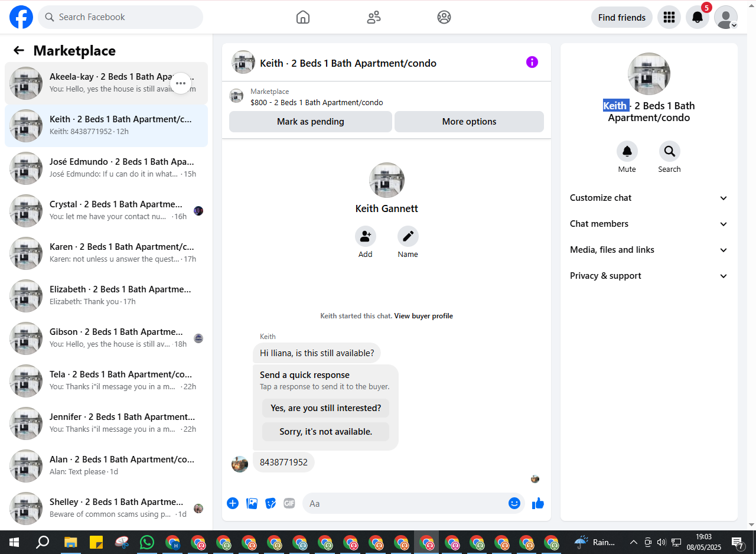This screenshot has width=756, height=554.
Task: Open Elizabeth conversation
Action: coord(106,296)
